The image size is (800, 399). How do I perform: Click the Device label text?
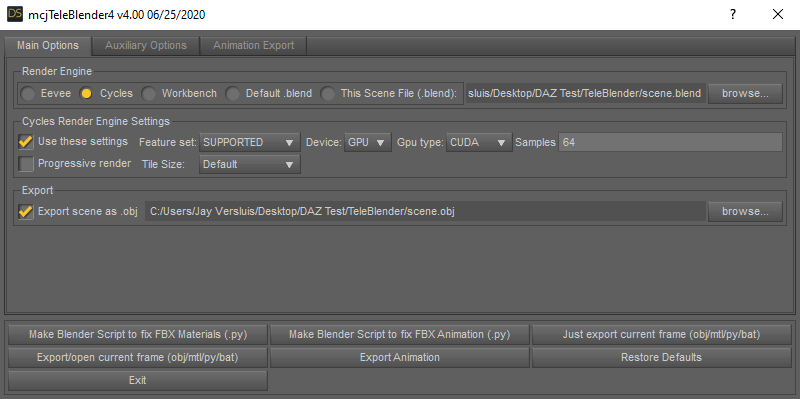pyautogui.click(x=323, y=142)
